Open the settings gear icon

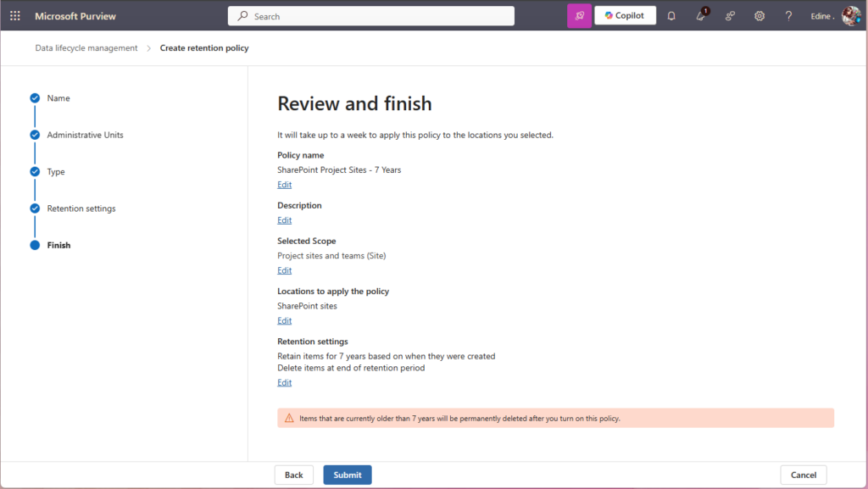click(759, 16)
